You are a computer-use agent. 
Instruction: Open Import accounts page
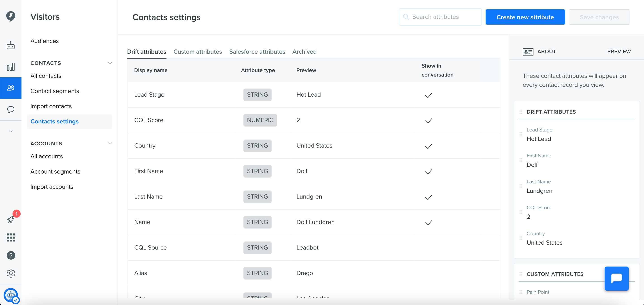coord(52,186)
